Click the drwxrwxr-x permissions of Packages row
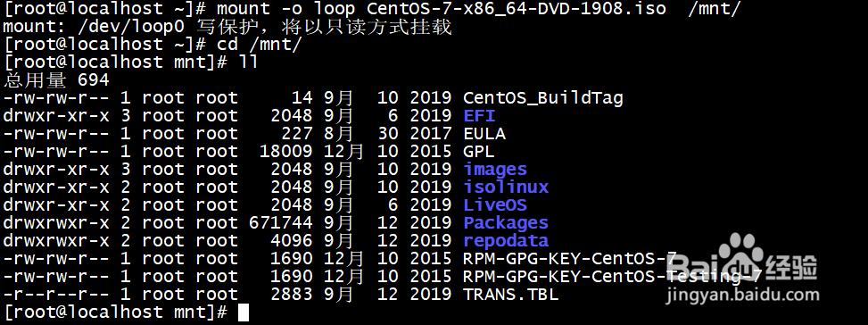868x325 pixels. [x=56, y=222]
